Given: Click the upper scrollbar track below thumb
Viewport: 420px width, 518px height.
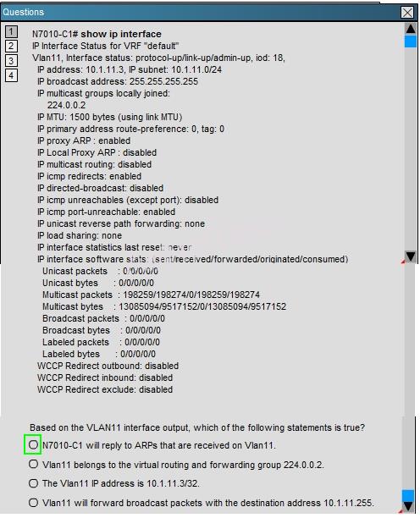Looking at the screenshot, I should pos(411,149).
